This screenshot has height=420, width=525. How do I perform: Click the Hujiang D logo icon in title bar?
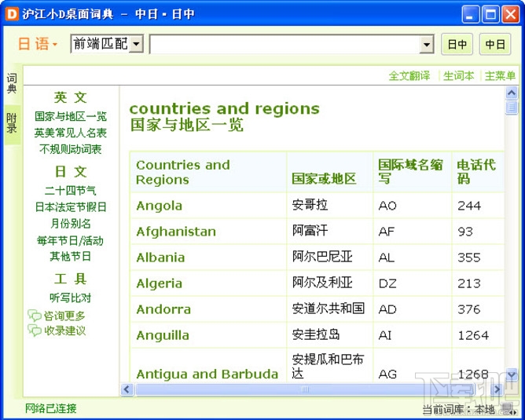click(x=12, y=14)
